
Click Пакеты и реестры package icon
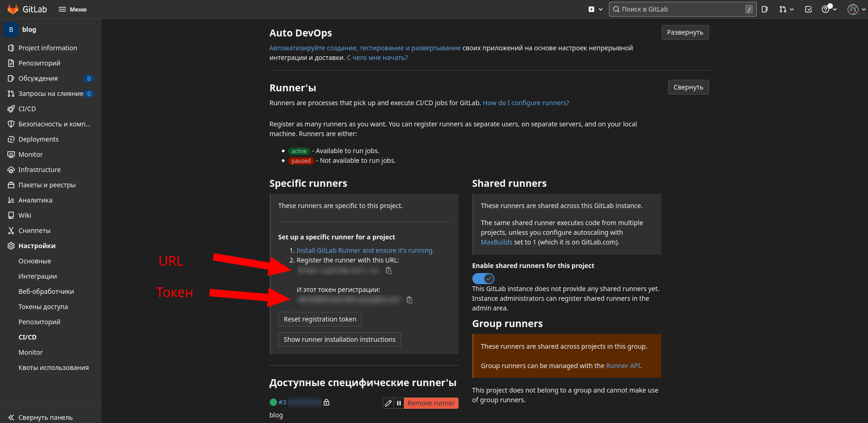[11, 185]
